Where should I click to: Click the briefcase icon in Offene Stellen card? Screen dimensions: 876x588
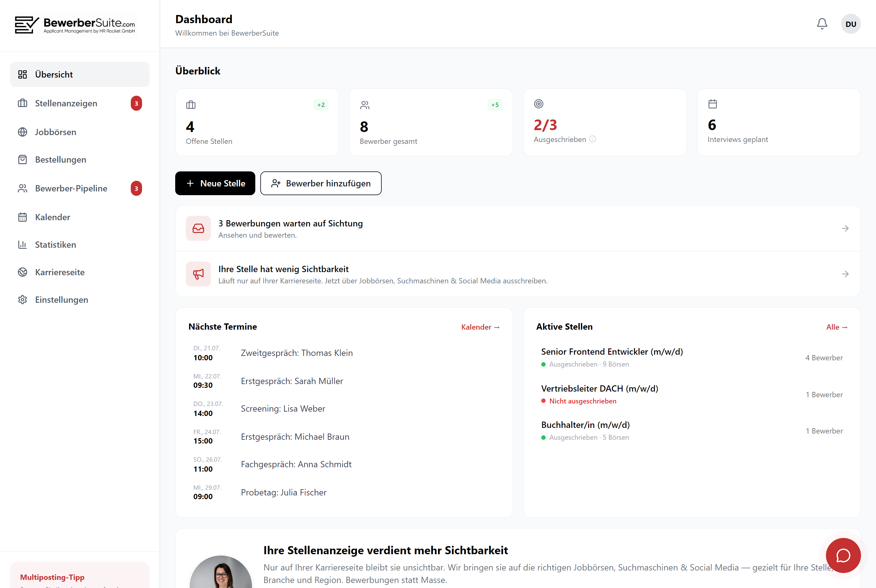[191, 105]
